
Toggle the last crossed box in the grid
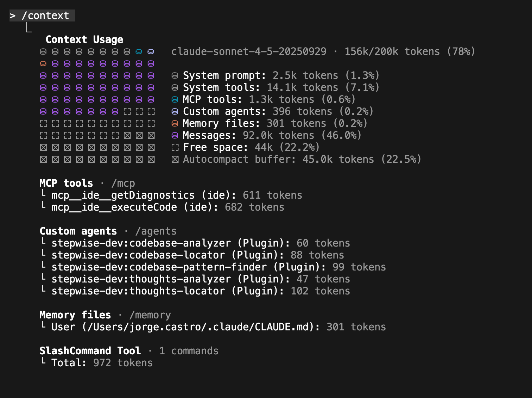(151, 159)
